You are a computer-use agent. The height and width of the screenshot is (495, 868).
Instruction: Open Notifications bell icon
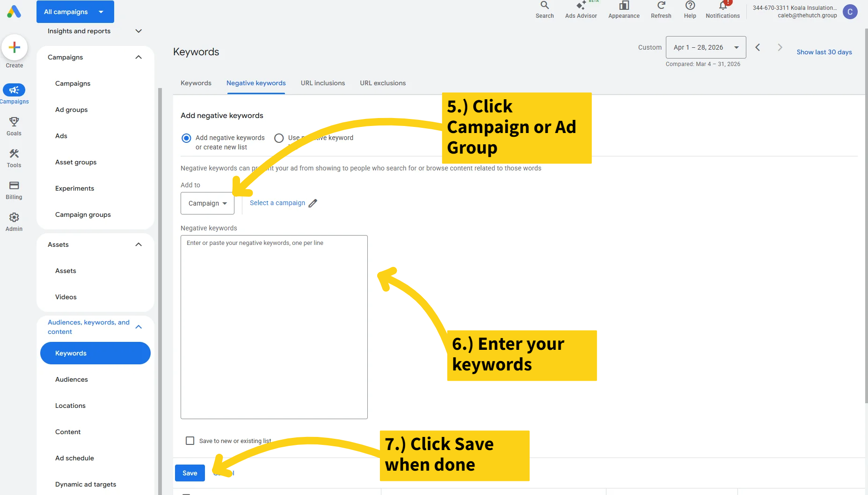tap(723, 6)
